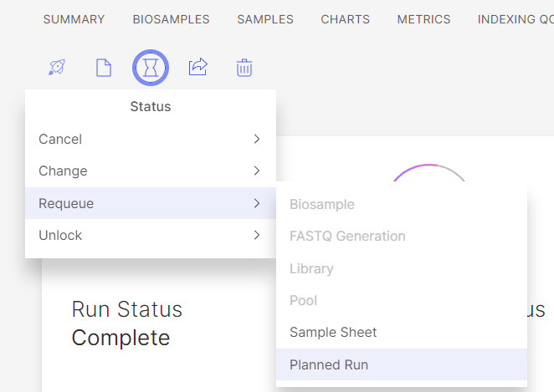The image size is (554, 392).
Task: Switch to the Metrics tab
Action: point(423,19)
